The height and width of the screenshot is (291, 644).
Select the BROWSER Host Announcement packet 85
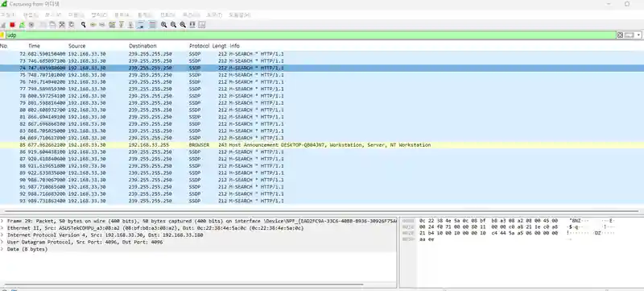pyautogui.click(x=322, y=144)
